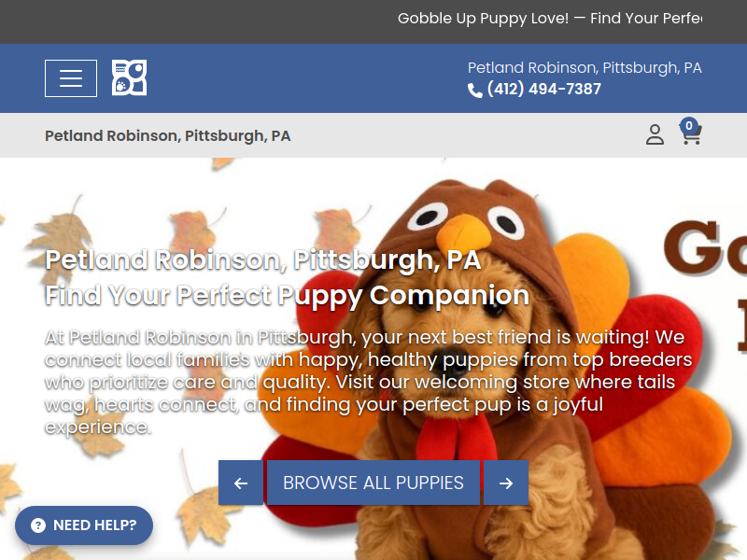The height and width of the screenshot is (560, 747).
Task: Open the shopping cart icon
Action: 691,134
